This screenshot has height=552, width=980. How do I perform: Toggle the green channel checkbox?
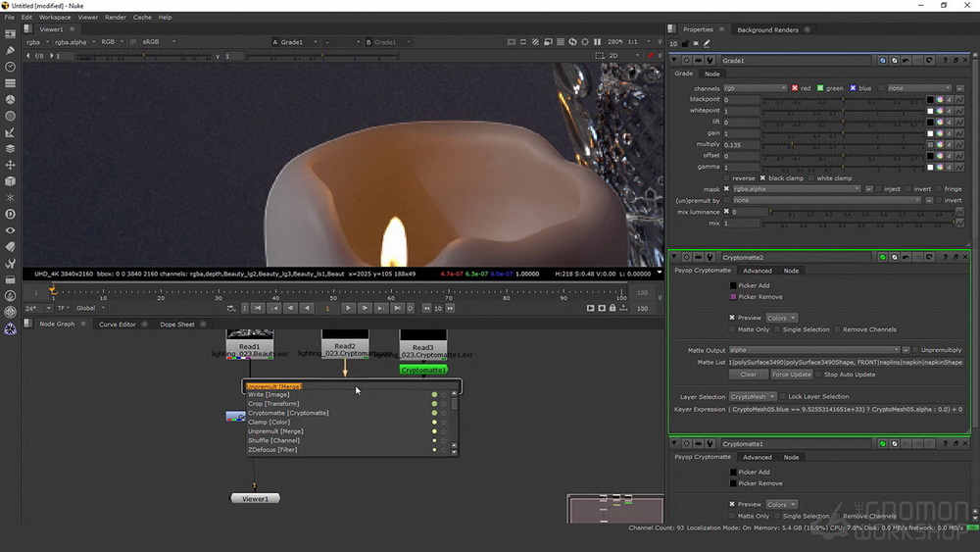coord(820,88)
